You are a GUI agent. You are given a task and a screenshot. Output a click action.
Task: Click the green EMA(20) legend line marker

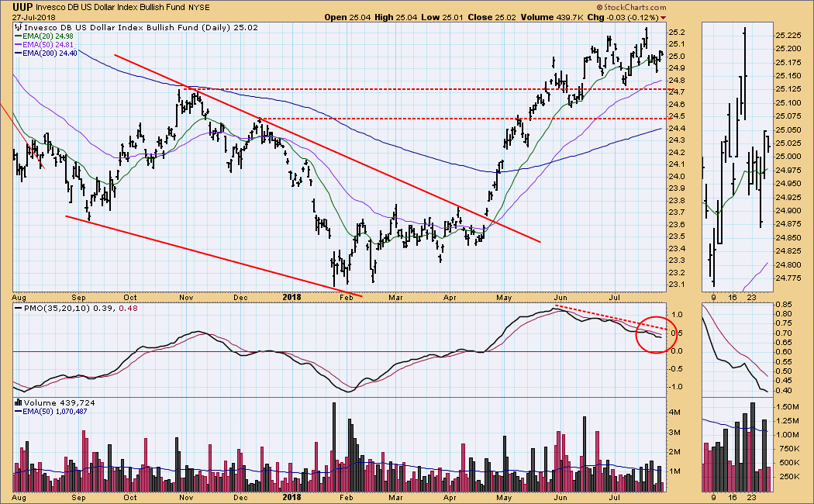coord(19,37)
